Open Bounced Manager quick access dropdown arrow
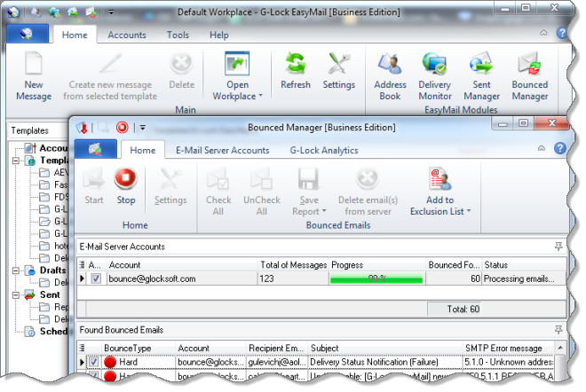This screenshot has height=392, width=586. click(142, 128)
